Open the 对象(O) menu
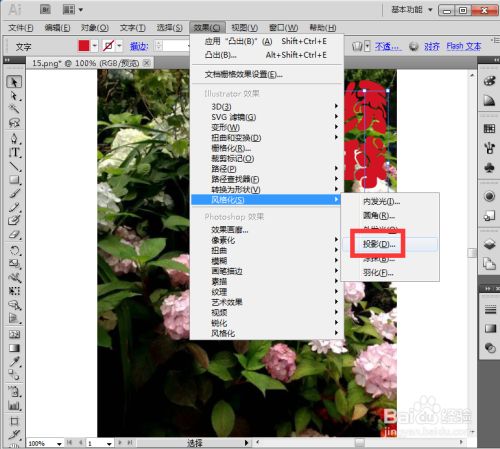This screenshot has width=500, height=449. [95, 28]
